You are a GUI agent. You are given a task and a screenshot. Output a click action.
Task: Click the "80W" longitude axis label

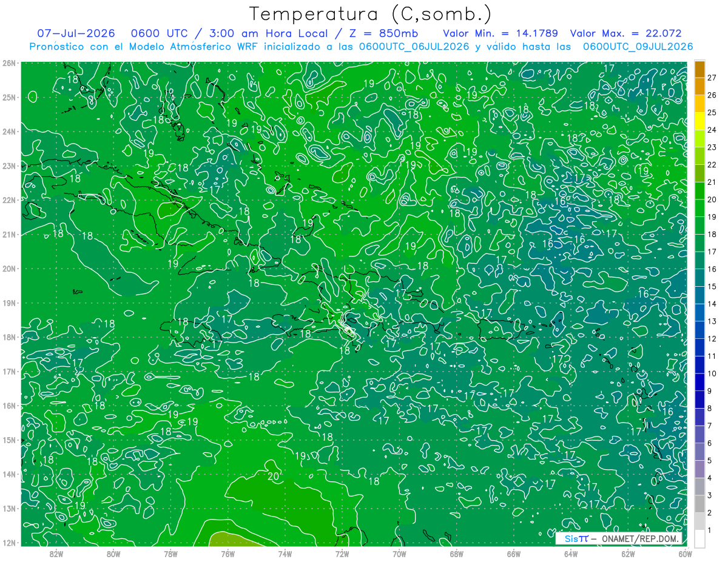[x=113, y=554]
